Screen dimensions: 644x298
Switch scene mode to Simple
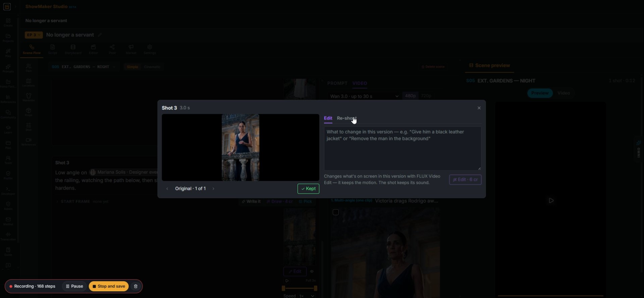(x=132, y=67)
